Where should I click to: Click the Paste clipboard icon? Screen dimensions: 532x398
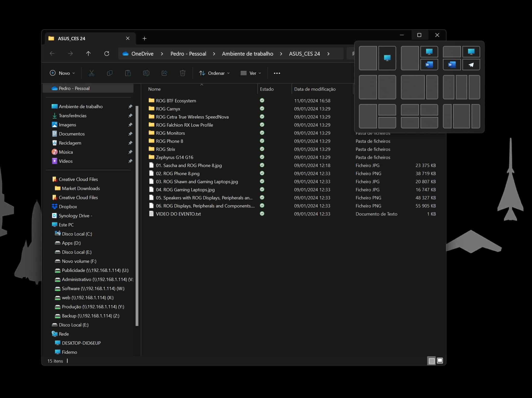pos(128,73)
